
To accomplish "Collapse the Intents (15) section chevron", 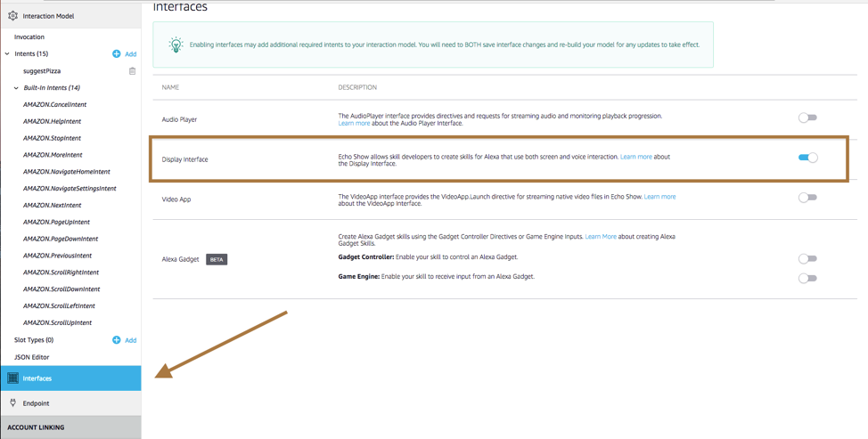I will pyautogui.click(x=6, y=53).
